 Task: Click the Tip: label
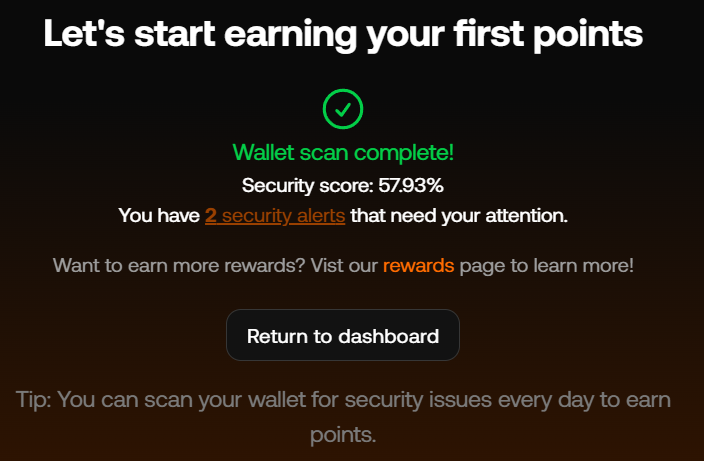point(33,400)
